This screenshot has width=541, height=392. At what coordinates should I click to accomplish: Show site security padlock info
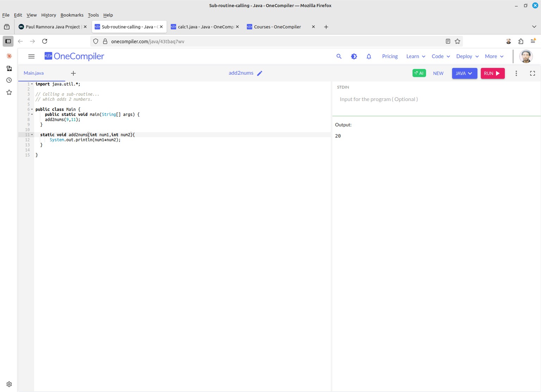(x=105, y=41)
